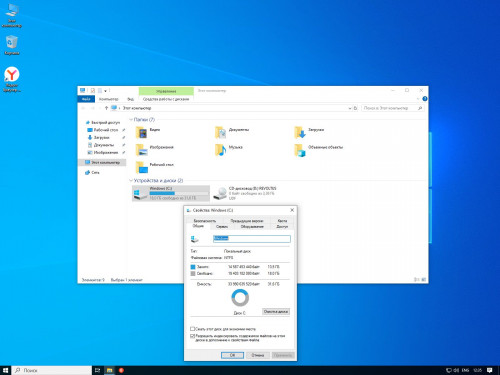This screenshot has width=500, height=375.
Task: Open Task View on the taskbar
Action: point(97,370)
